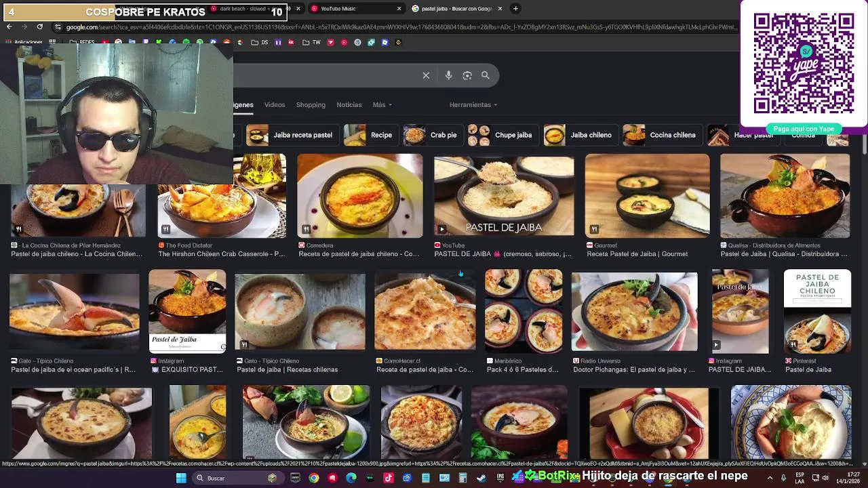Close the pastel jaiba Google tab
Screen dimensions: 868x488
(x=500, y=9)
